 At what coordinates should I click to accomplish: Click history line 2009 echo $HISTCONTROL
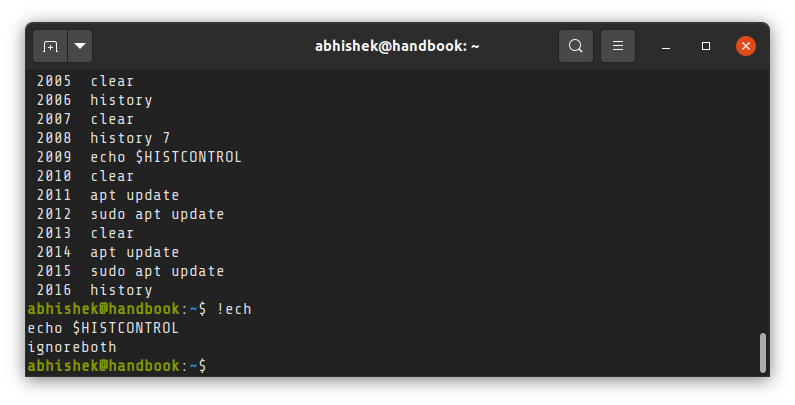[139, 157]
